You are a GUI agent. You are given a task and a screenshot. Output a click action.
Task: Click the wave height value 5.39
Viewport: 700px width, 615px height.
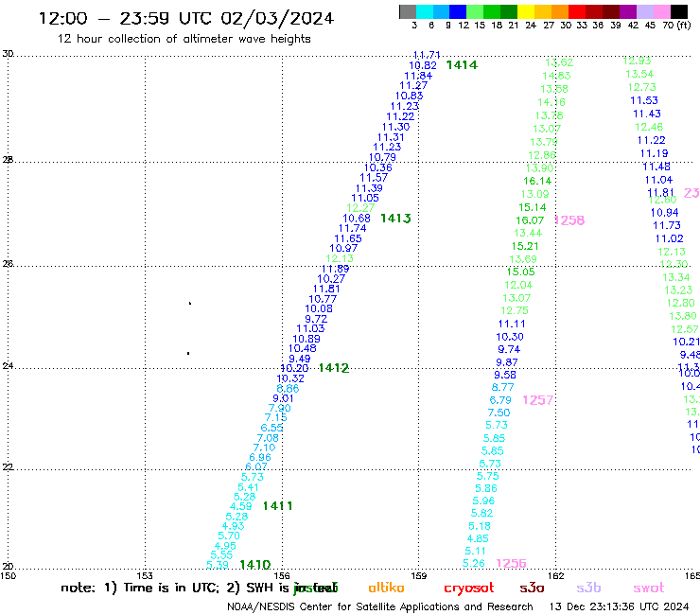pyautogui.click(x=218, y=565)
